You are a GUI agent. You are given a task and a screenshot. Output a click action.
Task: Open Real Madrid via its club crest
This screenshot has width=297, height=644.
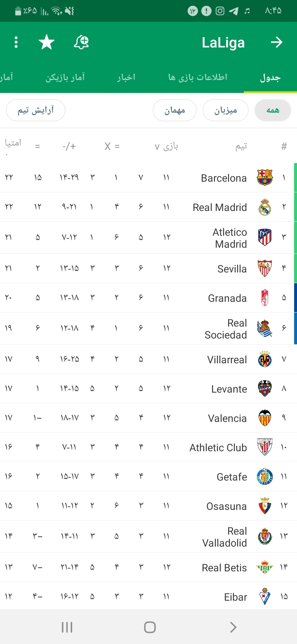coord(265,207)
